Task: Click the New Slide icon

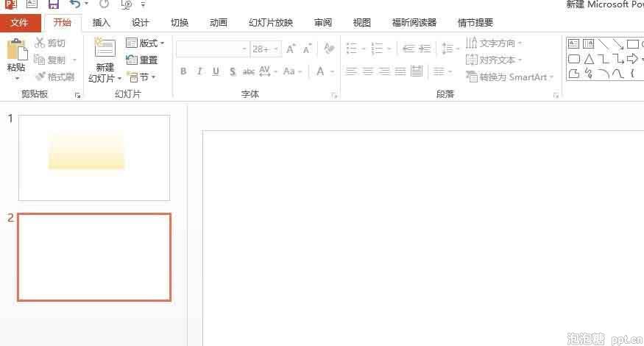Action: [x=105, y=49]
